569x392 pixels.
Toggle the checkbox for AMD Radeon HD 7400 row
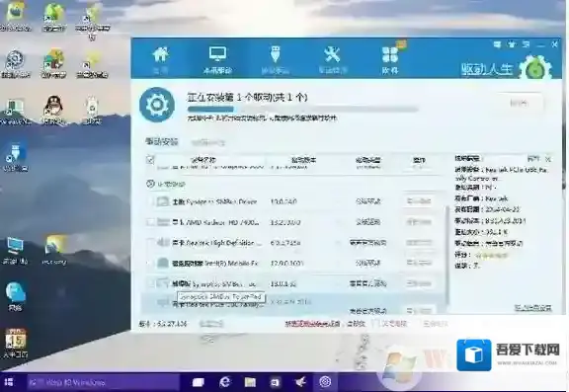150,222
